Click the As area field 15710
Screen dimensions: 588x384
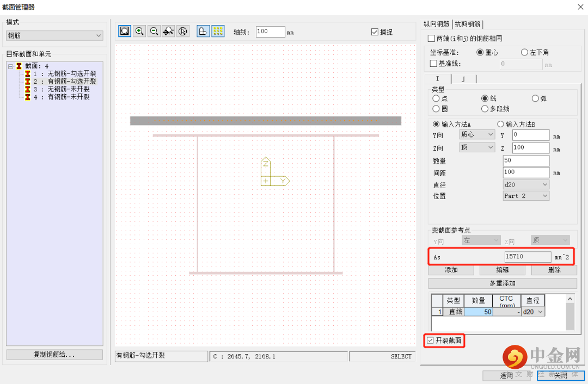click(x=528, y=257)
